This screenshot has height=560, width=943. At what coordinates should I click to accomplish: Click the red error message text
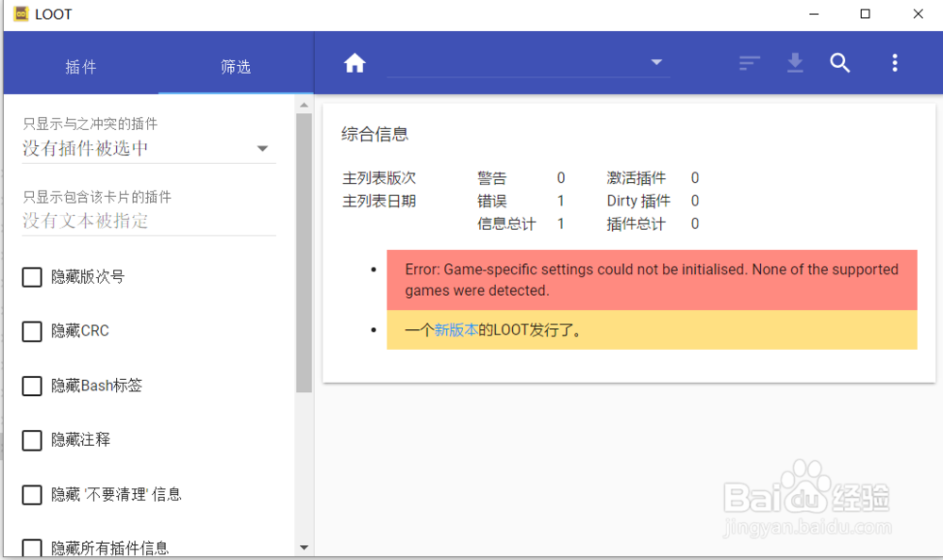point(652,280)
